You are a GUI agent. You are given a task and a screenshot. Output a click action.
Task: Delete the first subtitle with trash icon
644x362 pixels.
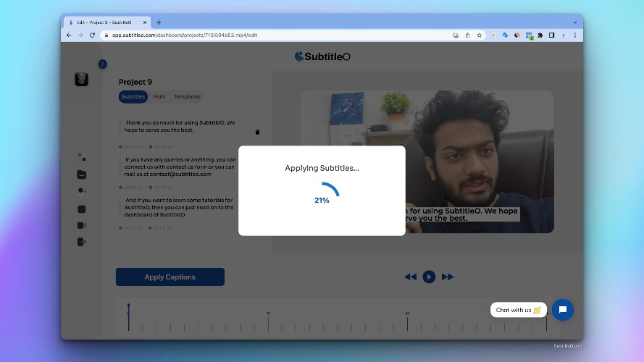(x=257, y=132)
